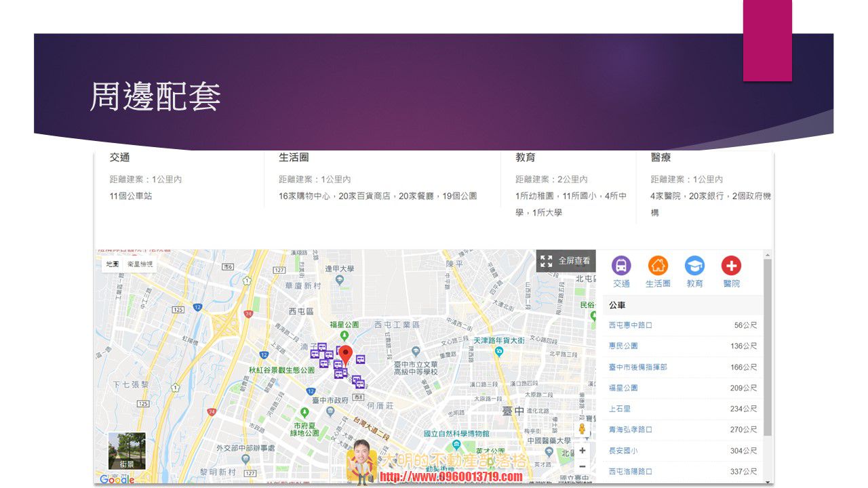Click the red location pin on map

coord(346,354)
